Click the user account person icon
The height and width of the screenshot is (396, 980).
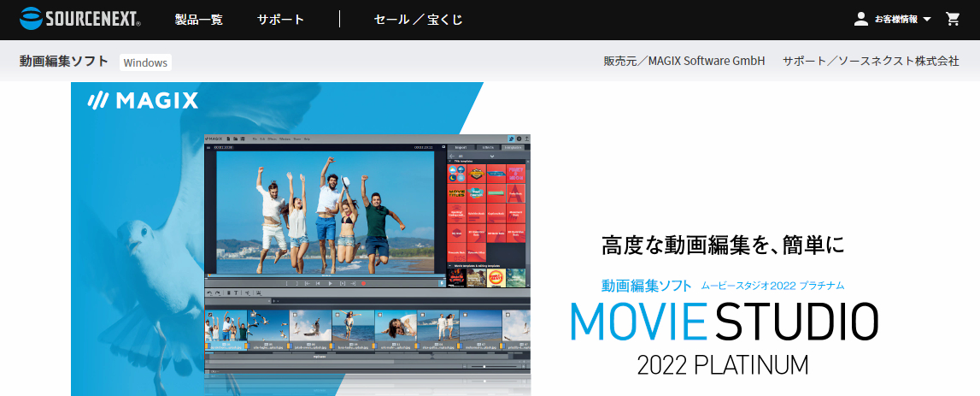click(x=861, y=19)
